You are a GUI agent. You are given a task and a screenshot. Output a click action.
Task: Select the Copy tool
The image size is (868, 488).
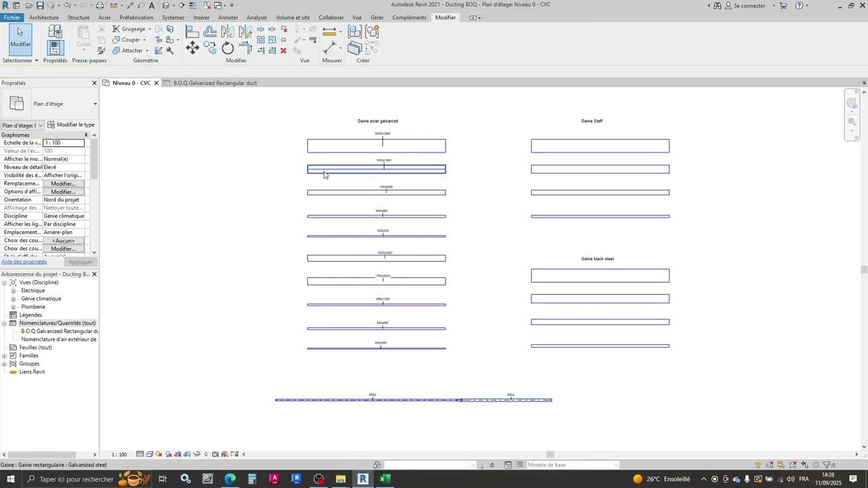point(210,47)
